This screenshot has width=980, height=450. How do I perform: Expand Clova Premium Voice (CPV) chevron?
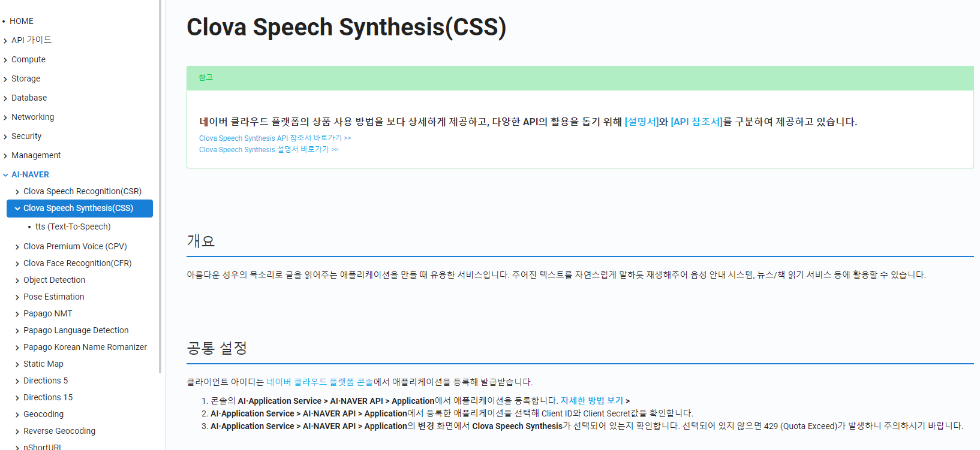pyautogui.click(x=17, y=247)
